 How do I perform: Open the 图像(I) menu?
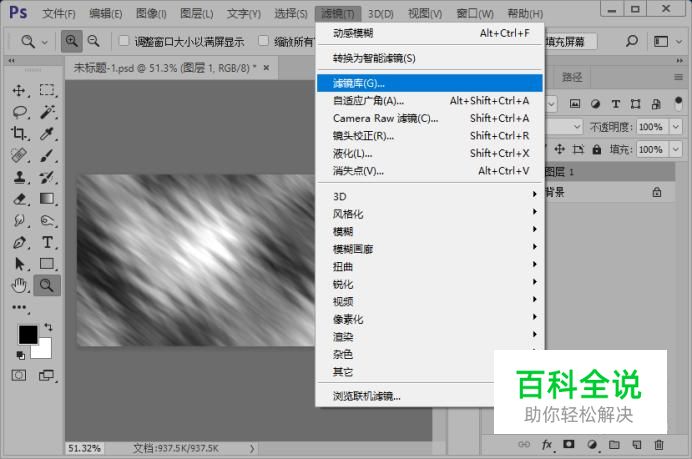pyautogui.click(x=151, y=14)
